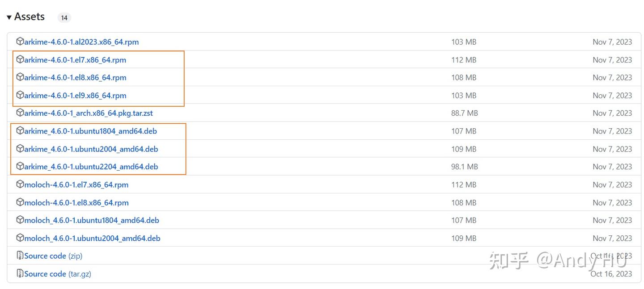The height and width of the screenshot is (289, 644).
Task: Click package icon next to arkime ubuntu2204 deb
Action: click(20, 167)
